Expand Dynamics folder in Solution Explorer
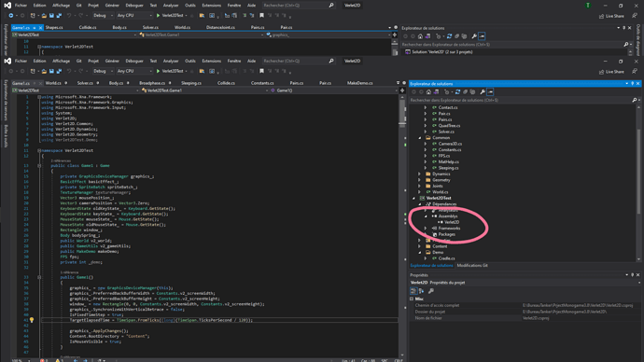Screen dimensions: 644x362 [x=420, y=174]
